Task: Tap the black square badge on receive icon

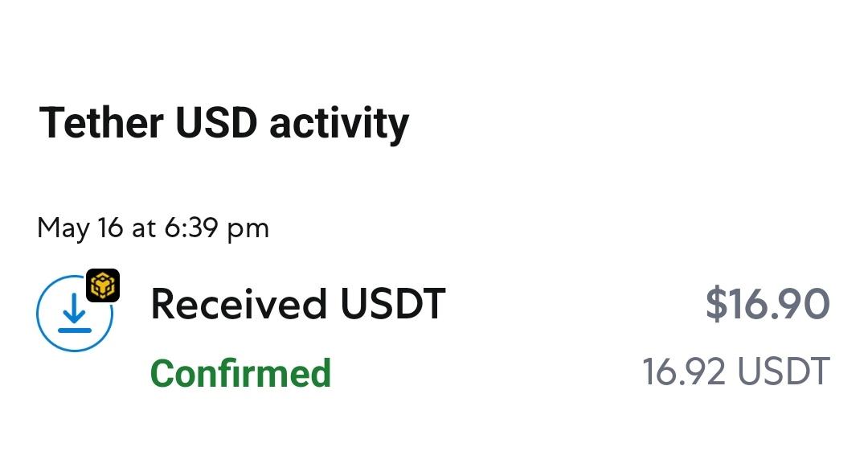Action: click(103, 285)
